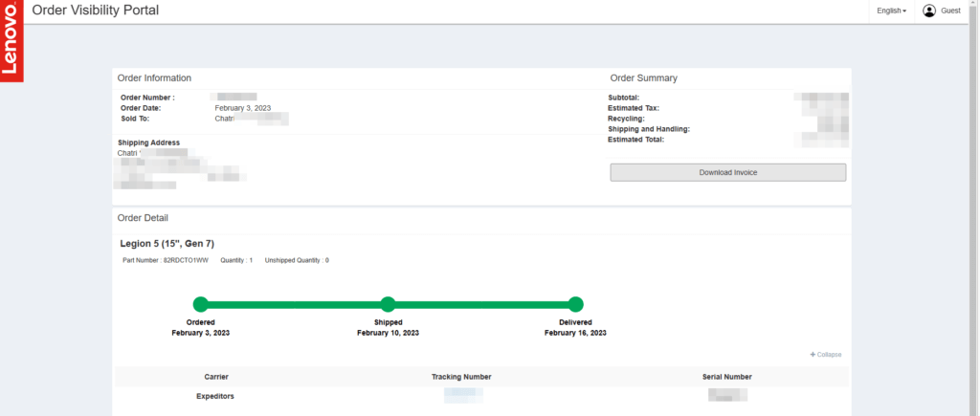Viewport: 980px width, 416px height.
Task: Click the Order Summary heading
Action: click(x=644, y=78)
